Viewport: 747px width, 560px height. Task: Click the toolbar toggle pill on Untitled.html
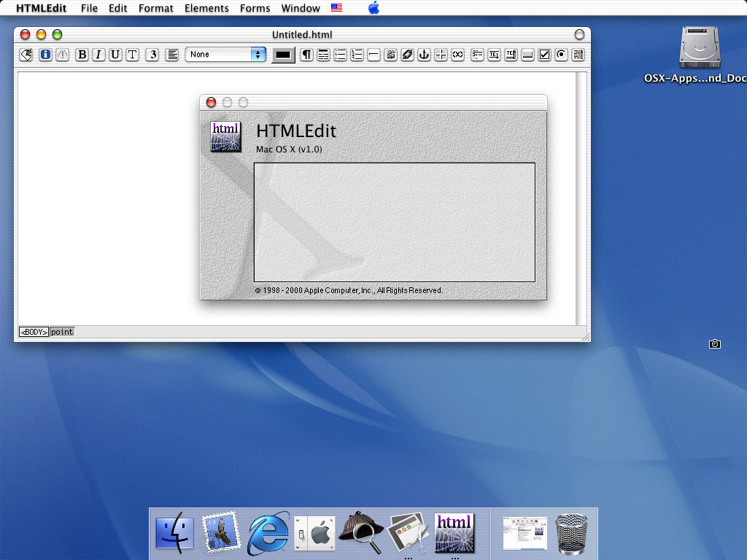coord(579,34)
